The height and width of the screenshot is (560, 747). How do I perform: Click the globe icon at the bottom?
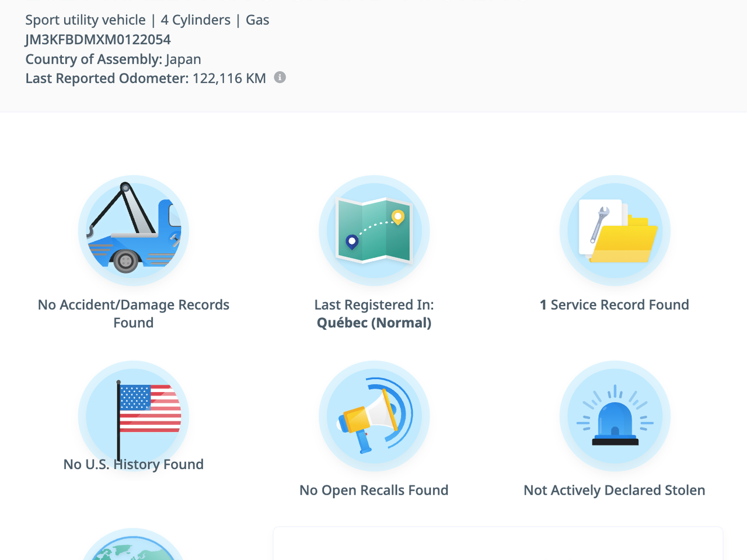pos(134,547)
